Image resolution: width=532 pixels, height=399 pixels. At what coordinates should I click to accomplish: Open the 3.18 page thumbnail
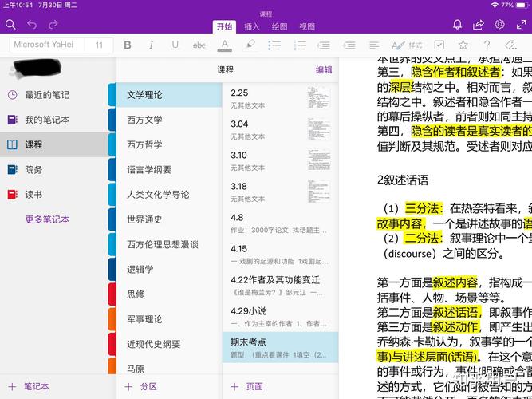tap(318, 192)
